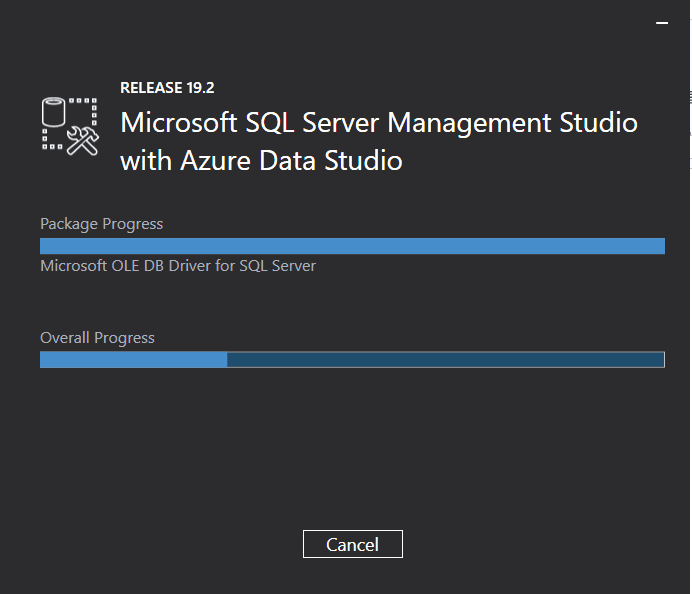Click the wrench and hammer tools graphic
Viewport: 692px width, 594px height.
[82, 141]
